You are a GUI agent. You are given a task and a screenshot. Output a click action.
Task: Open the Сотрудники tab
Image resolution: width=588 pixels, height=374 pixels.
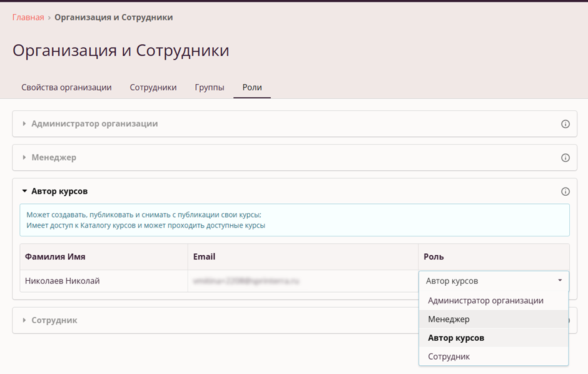pos(153,88)
